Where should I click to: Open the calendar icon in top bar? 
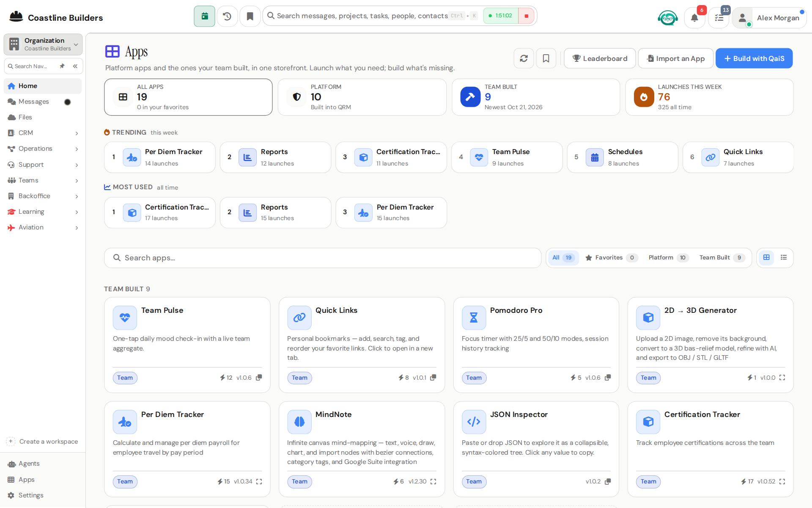click(x=205, y=16)
